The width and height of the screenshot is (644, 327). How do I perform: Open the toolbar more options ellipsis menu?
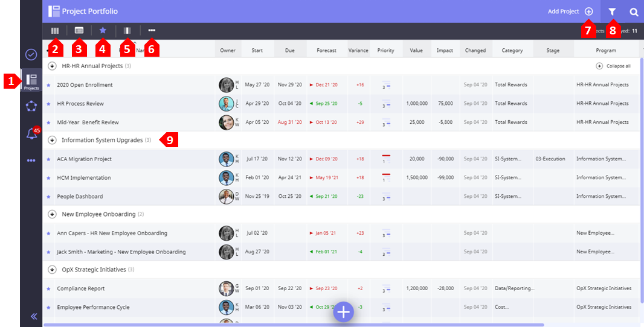coord(152,30)
